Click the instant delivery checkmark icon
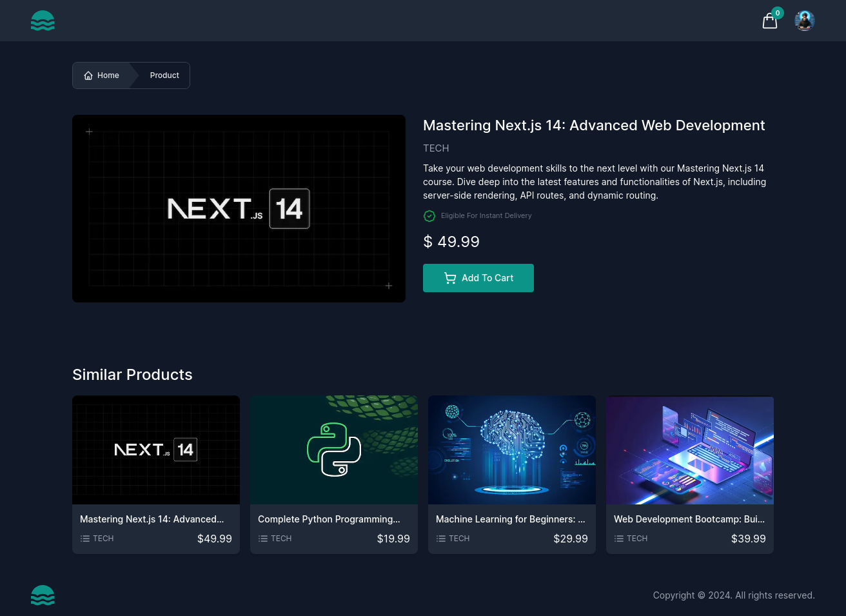The width and height of the screenshot is (846, 616). [x=429, y=216]
